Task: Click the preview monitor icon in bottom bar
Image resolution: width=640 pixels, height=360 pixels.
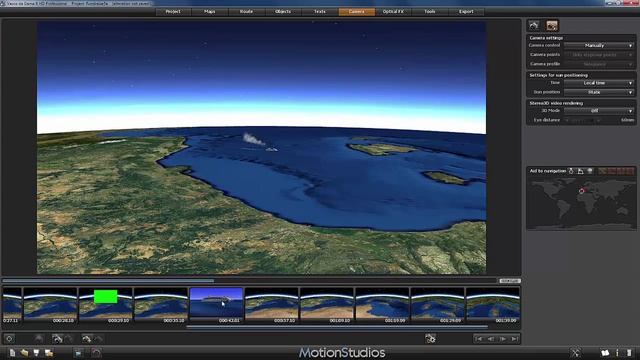Action: (79, 353)
